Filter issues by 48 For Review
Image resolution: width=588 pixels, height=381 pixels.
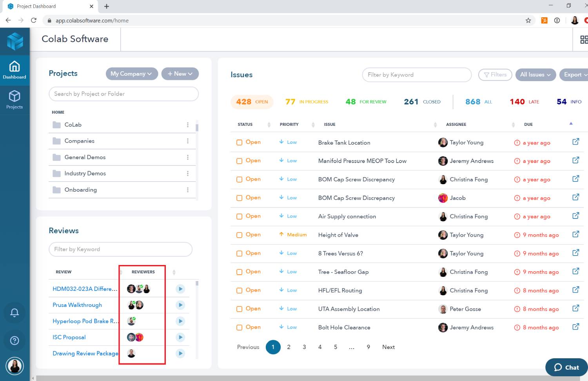pyautogui.click(x=366, y=102)
